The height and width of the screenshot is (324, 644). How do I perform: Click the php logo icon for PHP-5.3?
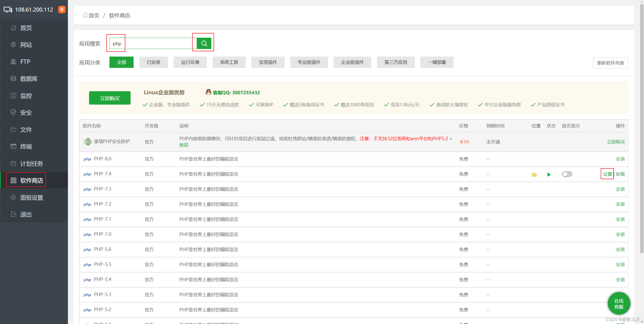pyautogui.click(x=87, y=295)
